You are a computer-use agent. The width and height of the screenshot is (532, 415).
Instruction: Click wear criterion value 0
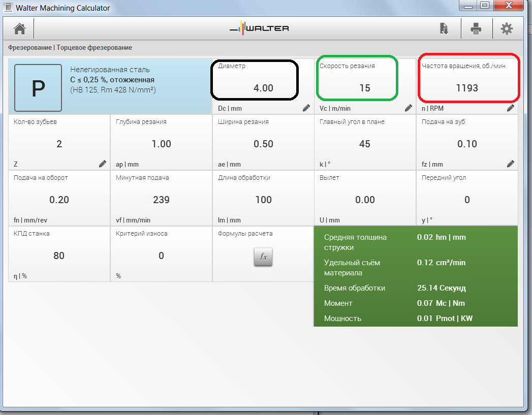[x=161, y=256]
